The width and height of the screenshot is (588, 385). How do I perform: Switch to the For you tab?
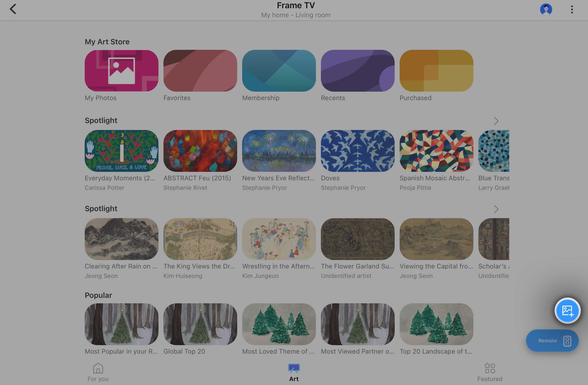[x=98, y=372]
